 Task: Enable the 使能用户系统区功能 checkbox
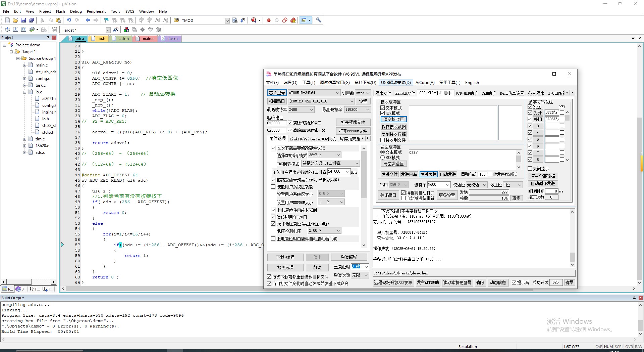click(x=273, y=187)
